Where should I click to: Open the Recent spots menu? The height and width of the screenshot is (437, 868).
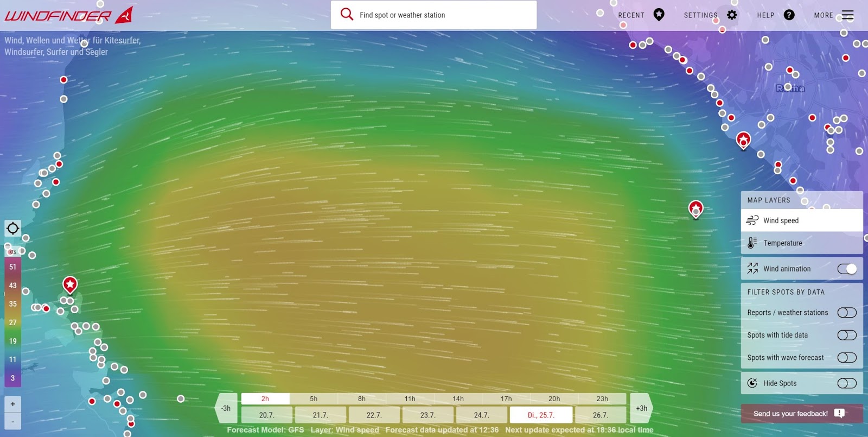641,15
